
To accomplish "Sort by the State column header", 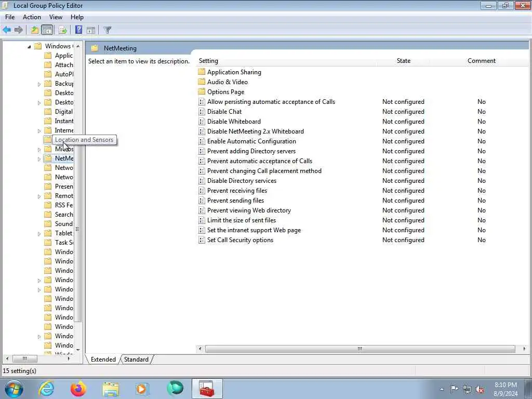I will pos(403,61).
